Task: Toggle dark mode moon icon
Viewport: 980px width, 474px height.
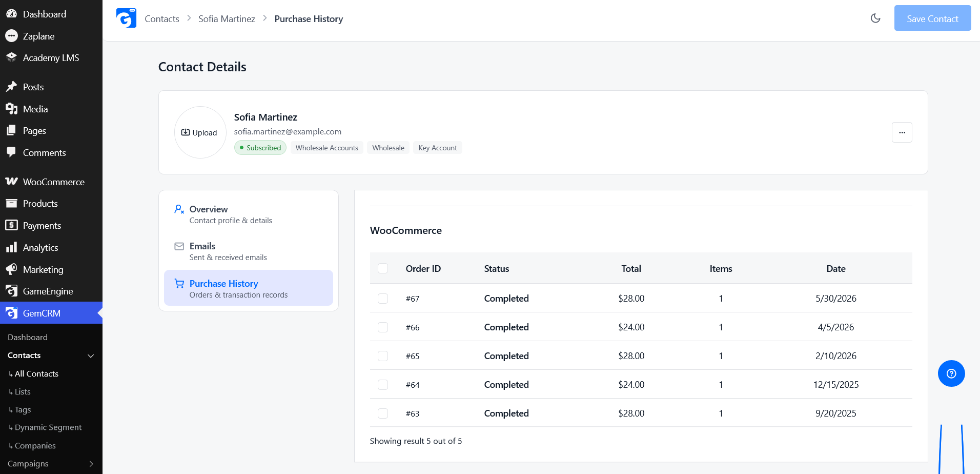Action: coord(875,18)
